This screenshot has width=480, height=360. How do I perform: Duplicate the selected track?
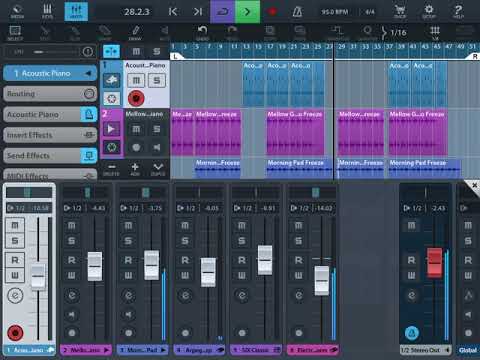pyautogui.click(x=158, y=169)
